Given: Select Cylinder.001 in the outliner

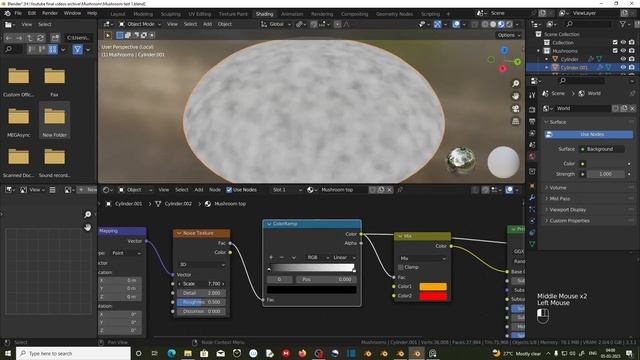Looking at the screenshot, I should [x=574, y=67].
